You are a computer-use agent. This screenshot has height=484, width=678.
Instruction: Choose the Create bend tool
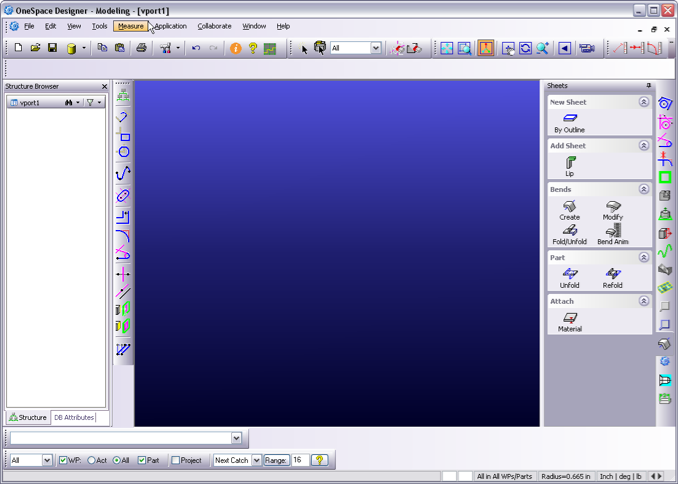(569, 210)
